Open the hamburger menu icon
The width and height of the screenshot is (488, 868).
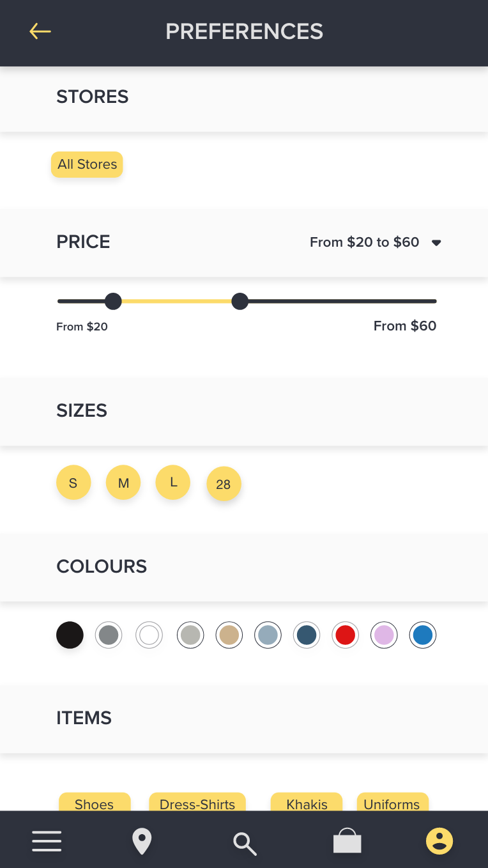[x=47, y=841]
